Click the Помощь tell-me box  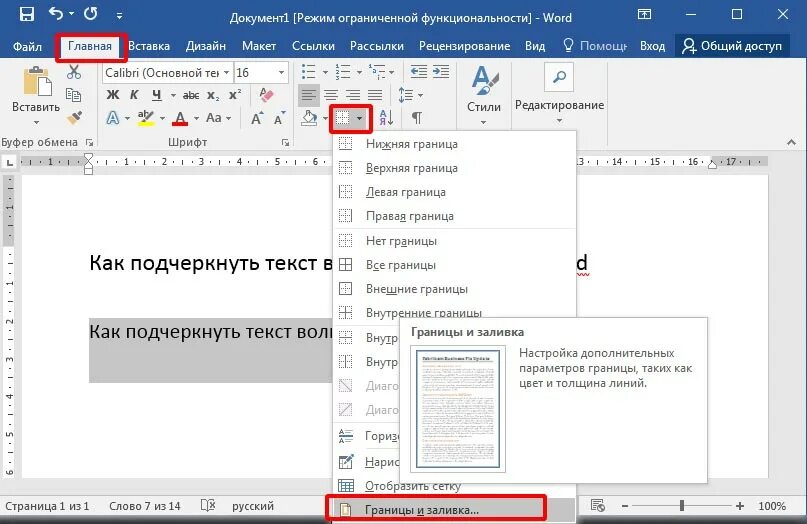tap(594, 46)
